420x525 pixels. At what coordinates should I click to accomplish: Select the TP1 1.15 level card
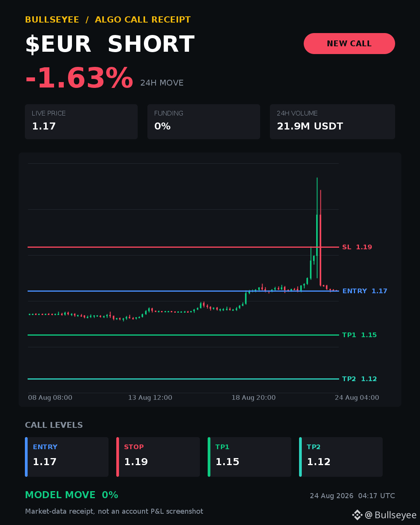(249, 457)
